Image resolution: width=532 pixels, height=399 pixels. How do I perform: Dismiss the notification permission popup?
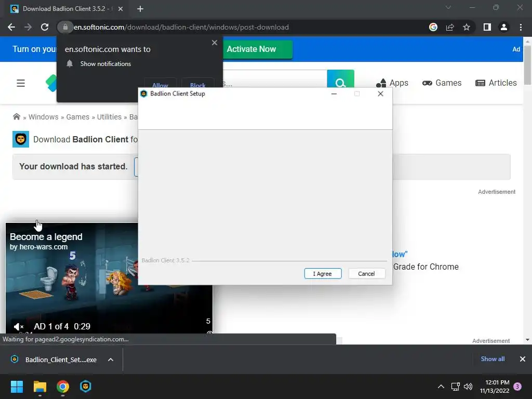tap(215, 43)
